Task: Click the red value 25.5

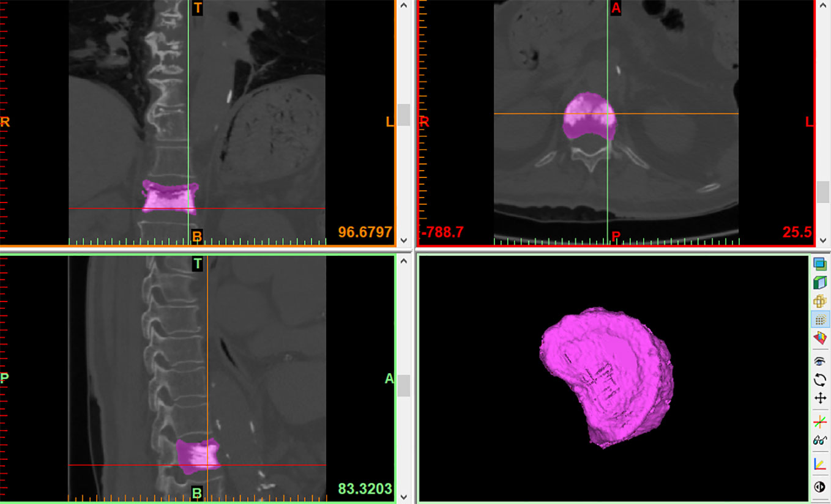Action: pyautogui.click(x=797, y=232)
